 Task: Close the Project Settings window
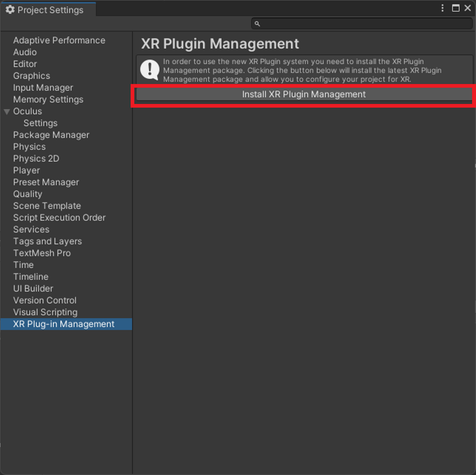click(468, 8)
